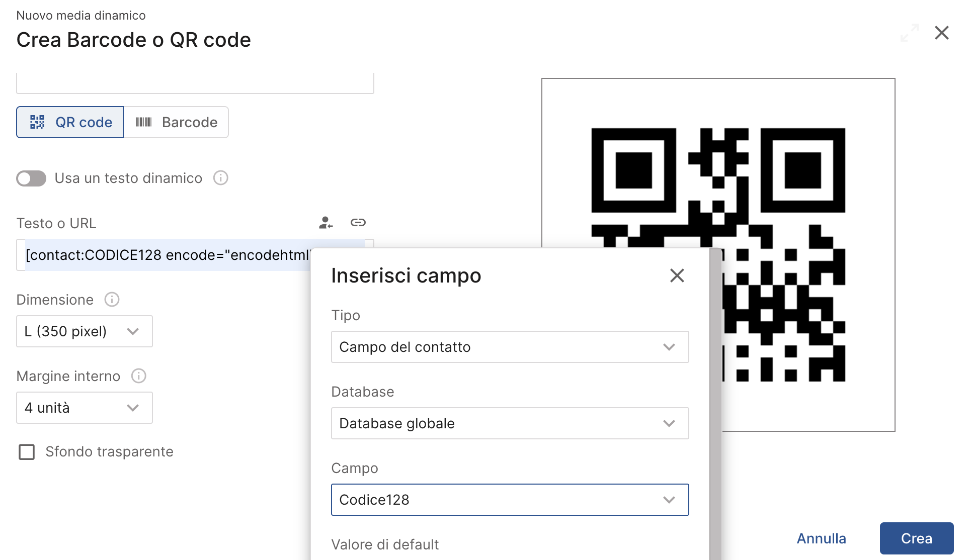Enable the Usa un testo dinamico switch

31,178
